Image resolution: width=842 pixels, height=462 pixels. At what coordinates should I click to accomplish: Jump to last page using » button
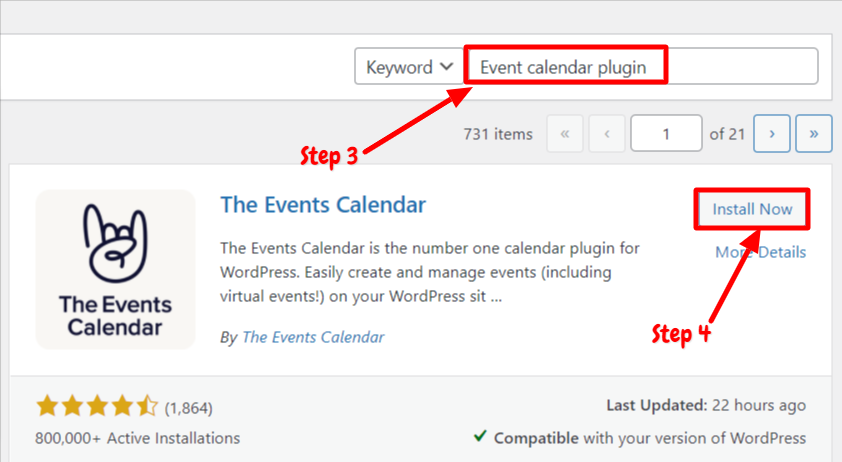814,133
